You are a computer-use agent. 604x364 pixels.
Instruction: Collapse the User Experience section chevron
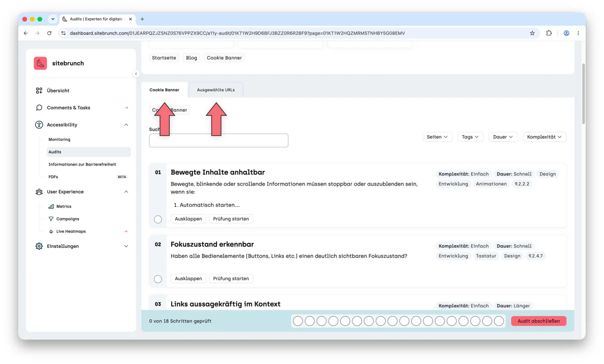point(126,192)
